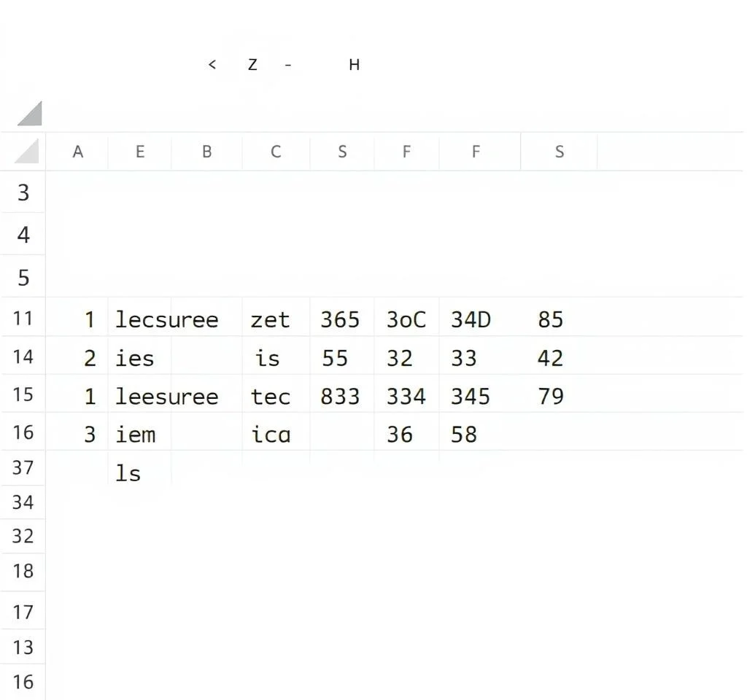This screenshot has width=747, height=700.
Task: Select column header B
Action: tap(206, 152)
